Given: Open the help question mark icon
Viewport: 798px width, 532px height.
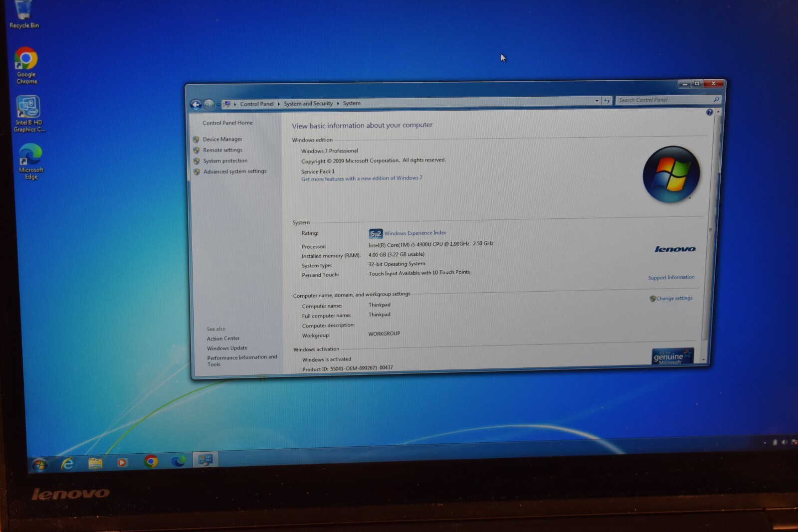Looking at the screenshot, I should tap(709, 112).
